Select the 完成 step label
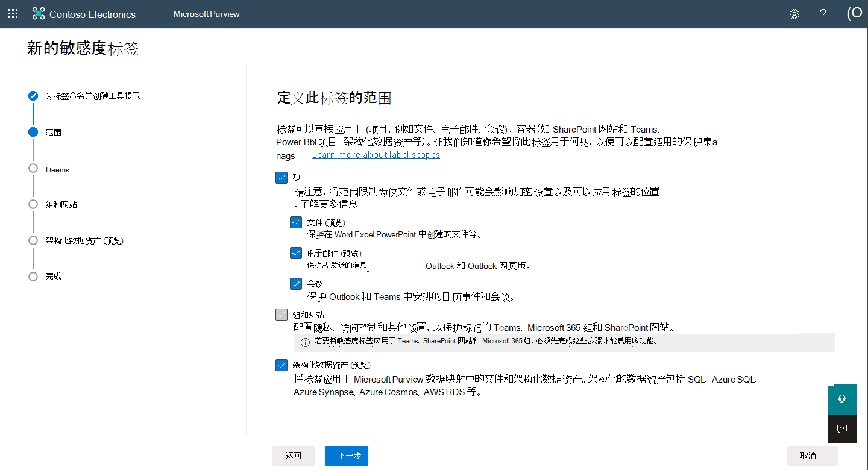 (x=54, y=276)
